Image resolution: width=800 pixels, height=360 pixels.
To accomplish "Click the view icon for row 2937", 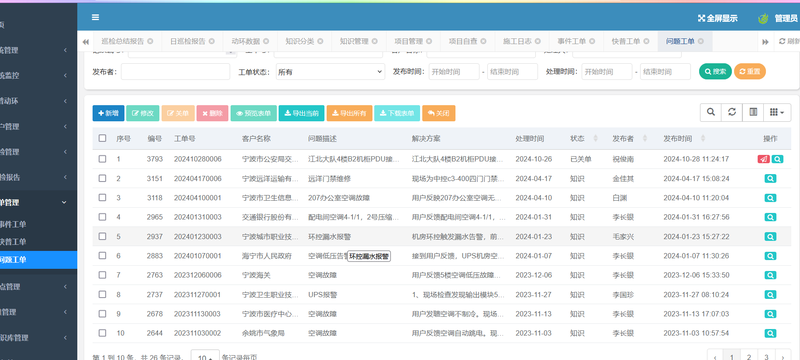I will [770, 237].
